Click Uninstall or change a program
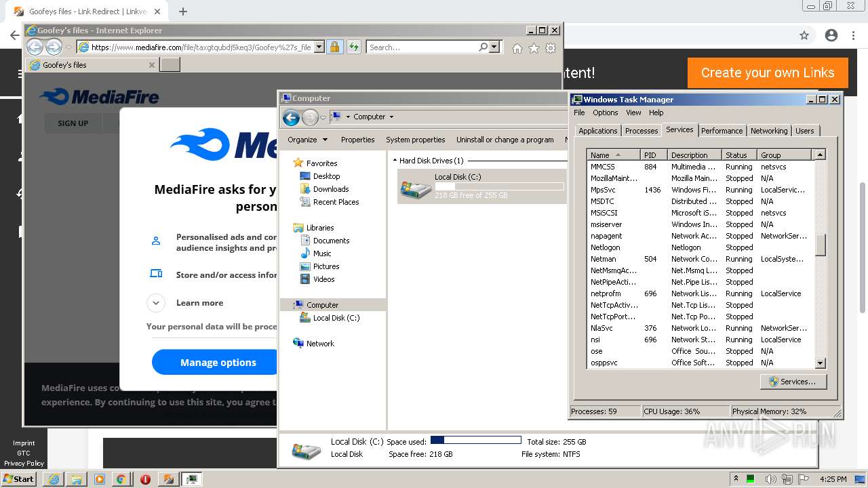 505,140
